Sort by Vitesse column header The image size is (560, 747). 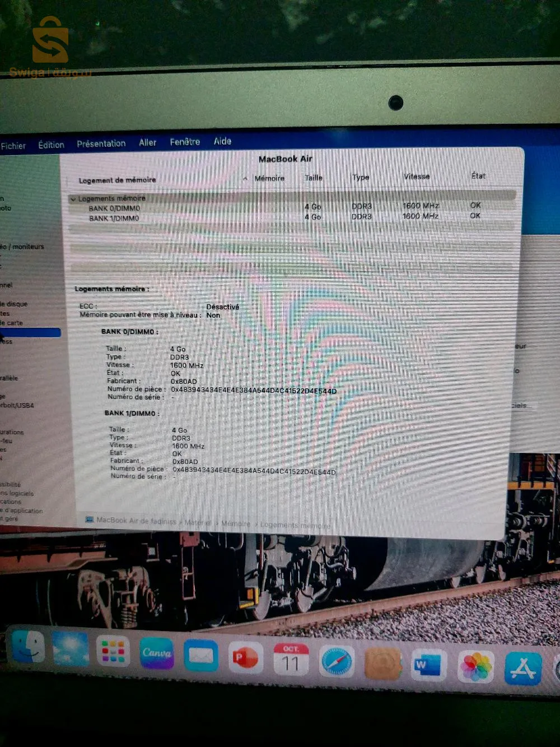[417, 177]
